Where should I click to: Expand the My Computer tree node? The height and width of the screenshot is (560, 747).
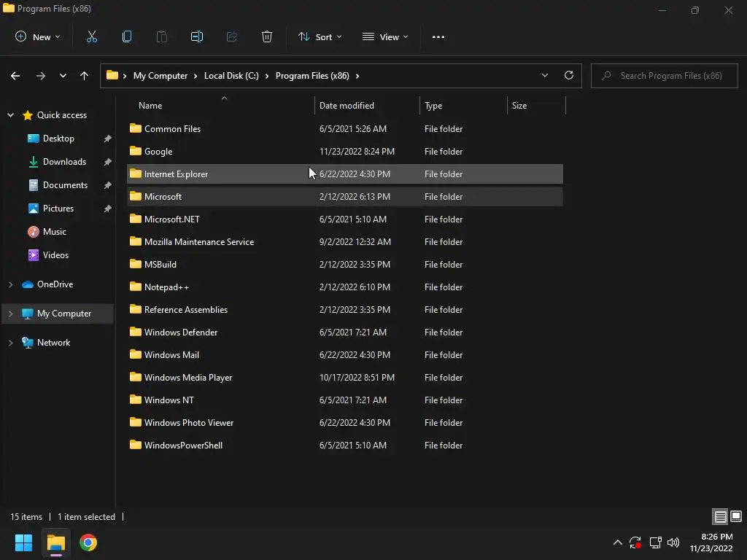(10, 314)
